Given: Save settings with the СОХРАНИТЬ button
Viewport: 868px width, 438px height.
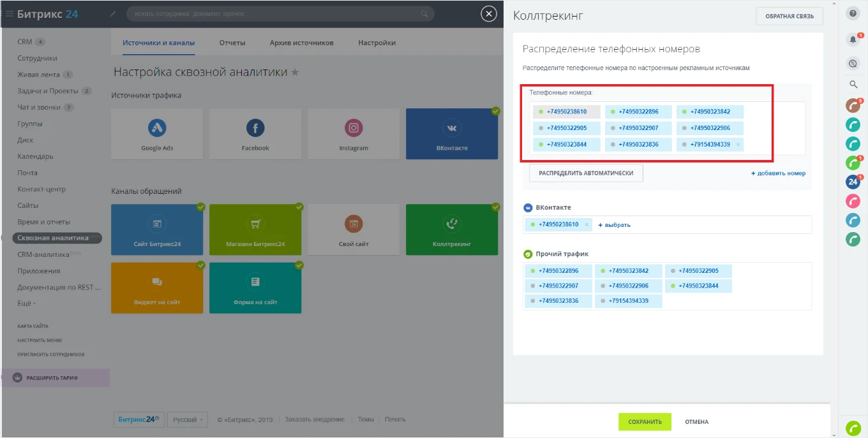Looking at the screenshot, I should pyautogui.click(x=645, y=422).
